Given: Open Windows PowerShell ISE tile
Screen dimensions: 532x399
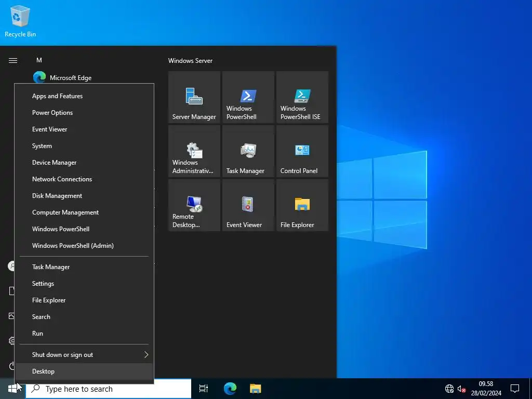Looking at the screenshot, I should pyautogui.click(x=302, y=97).
